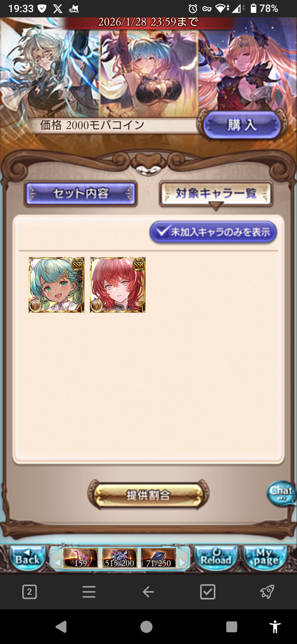Open the browser hamburger menu
This screenshot has height=644, width=297.
click(x=89, y=592)
